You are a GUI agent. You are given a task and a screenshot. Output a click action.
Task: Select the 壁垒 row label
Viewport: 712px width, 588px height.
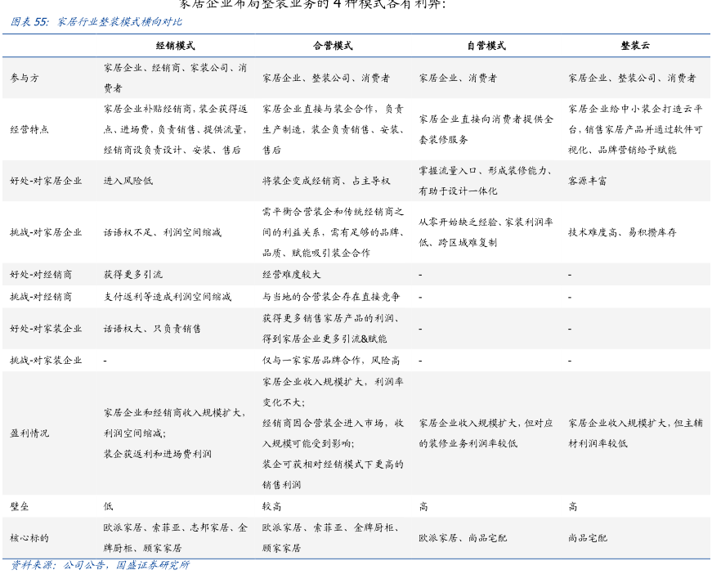[20, 507]
